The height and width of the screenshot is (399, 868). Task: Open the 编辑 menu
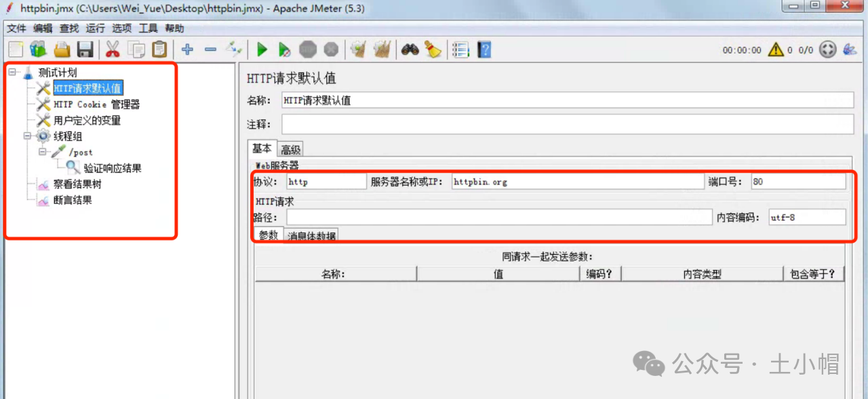coord(43,28)
